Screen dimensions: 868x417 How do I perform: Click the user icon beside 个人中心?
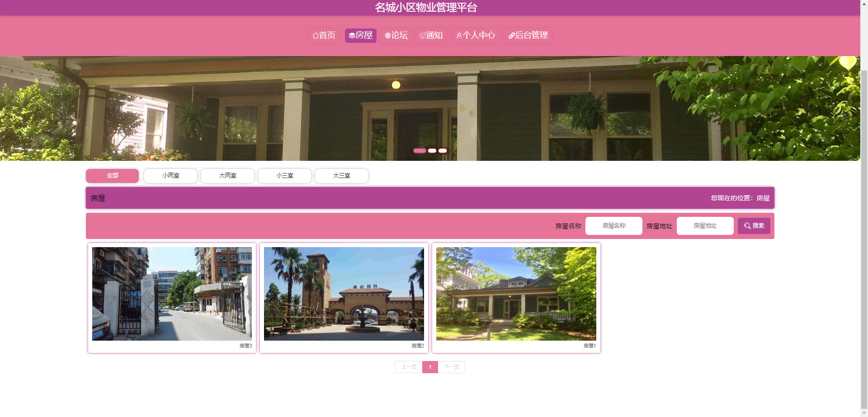(459, 36)
